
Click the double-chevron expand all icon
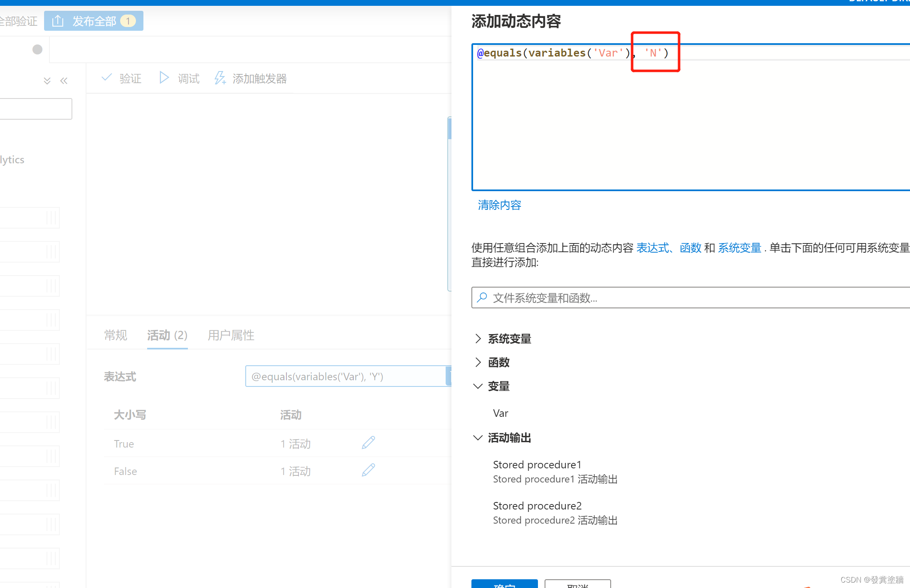point(47,81)
